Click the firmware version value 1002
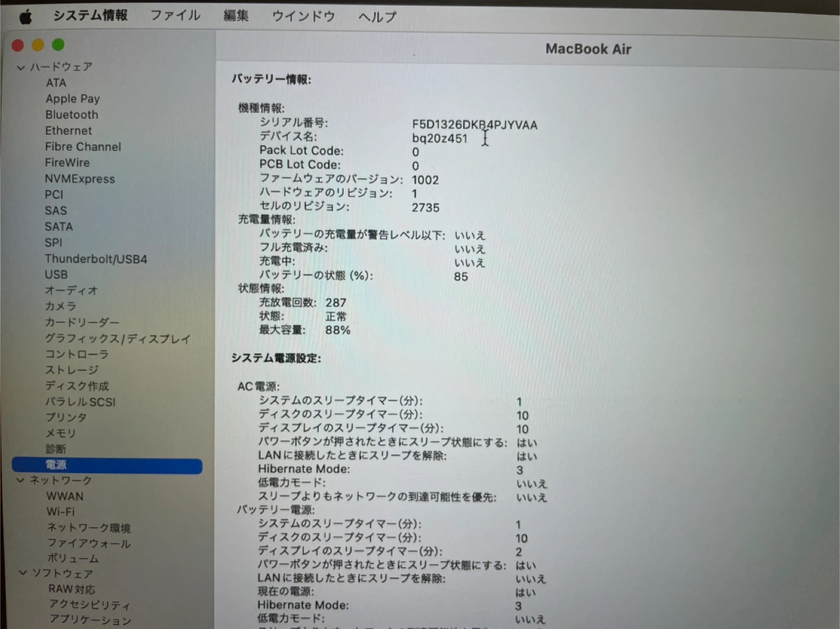Image resolution: width=840 pixels, height=629 pixels. [425, 180]
